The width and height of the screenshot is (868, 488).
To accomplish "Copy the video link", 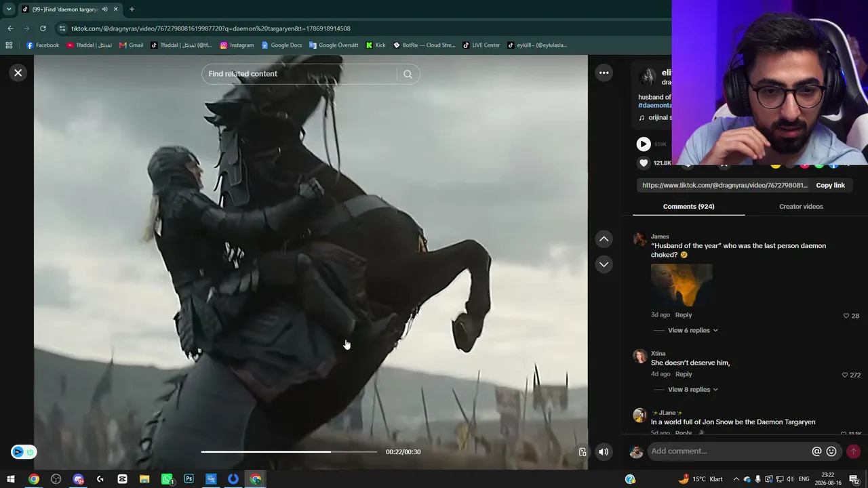I will pos(830,185).
